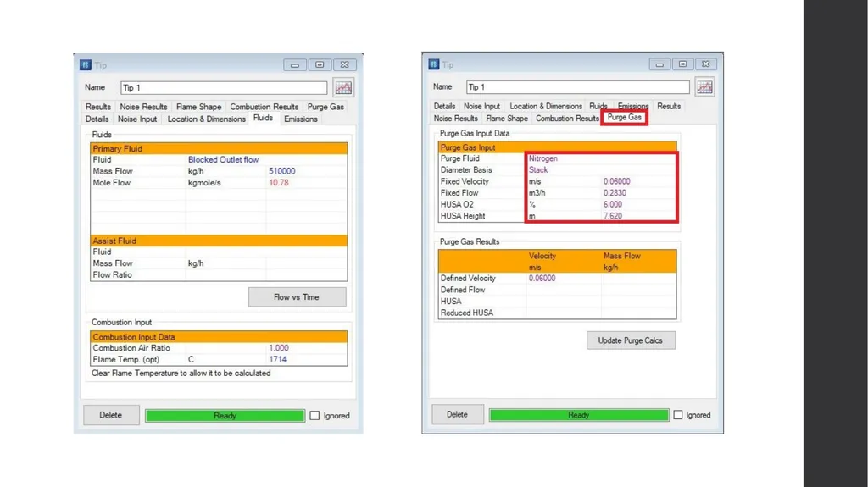Toggle Ignored checkbox in left Tip window
This screenshot has width=868, height=487.
tap(314, 416)
